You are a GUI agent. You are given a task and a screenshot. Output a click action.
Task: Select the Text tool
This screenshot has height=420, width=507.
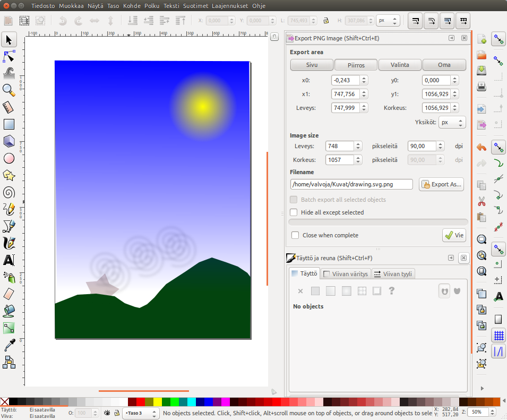(x=8, y=260)
